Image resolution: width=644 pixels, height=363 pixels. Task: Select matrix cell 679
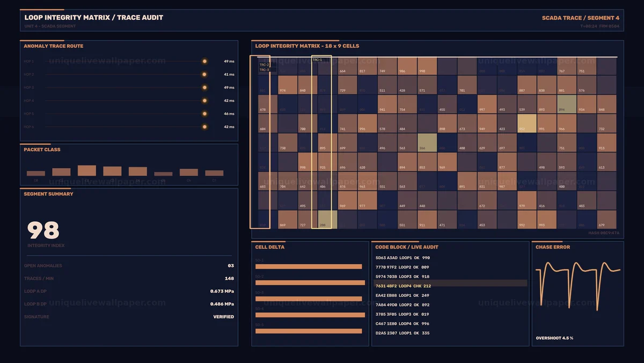[606, 220]
